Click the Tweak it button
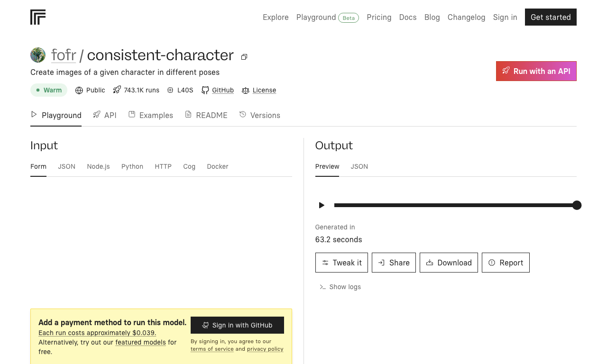This screenshot has height=364, width=607. coord(341,263)
